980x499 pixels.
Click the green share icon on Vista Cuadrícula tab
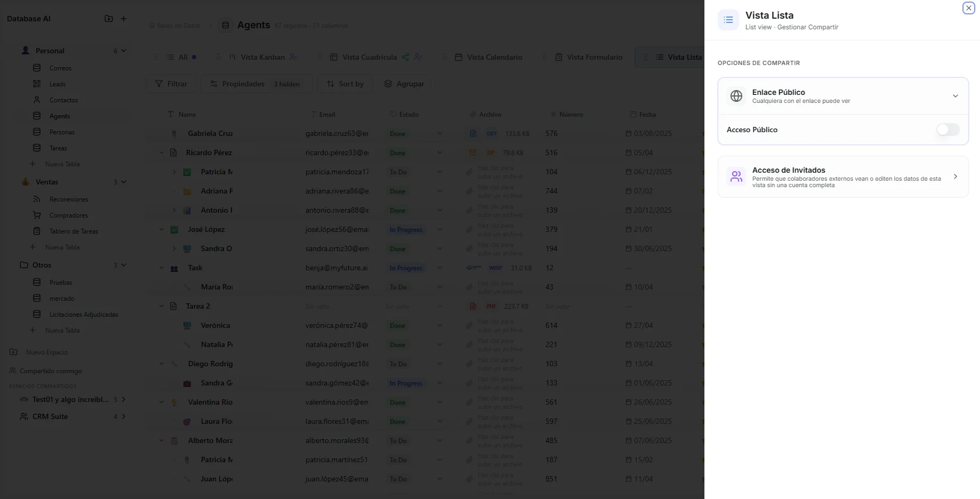(x=405, y=57)
